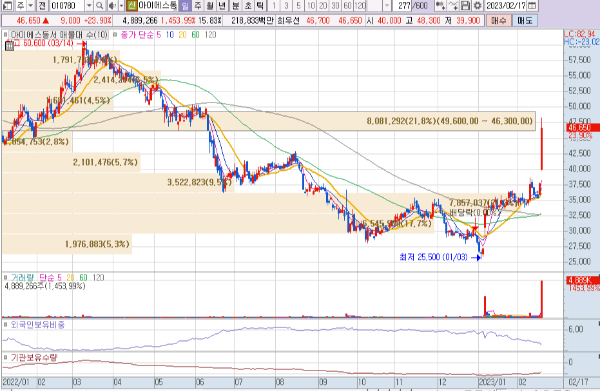The image size is (600, 391).
Task: Click the small square before 아이에스동서 매물대 label
Action: pyautogui.click(x=6, y=35)
